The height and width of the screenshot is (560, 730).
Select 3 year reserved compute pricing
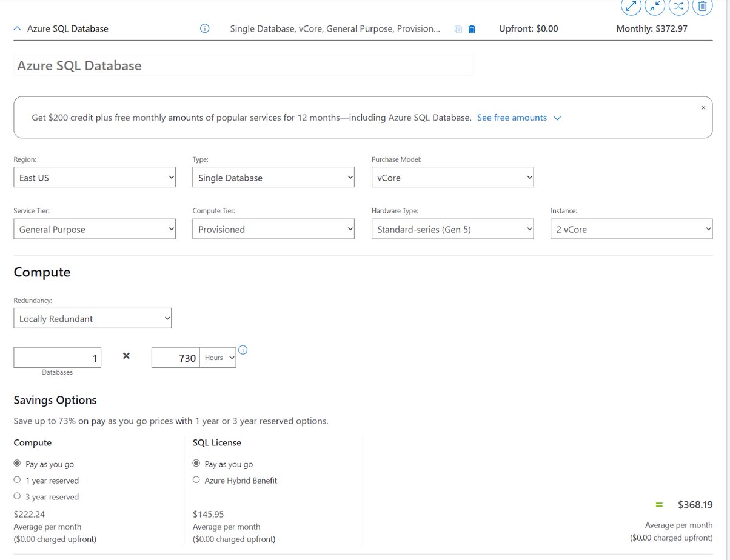click(17, 496)
